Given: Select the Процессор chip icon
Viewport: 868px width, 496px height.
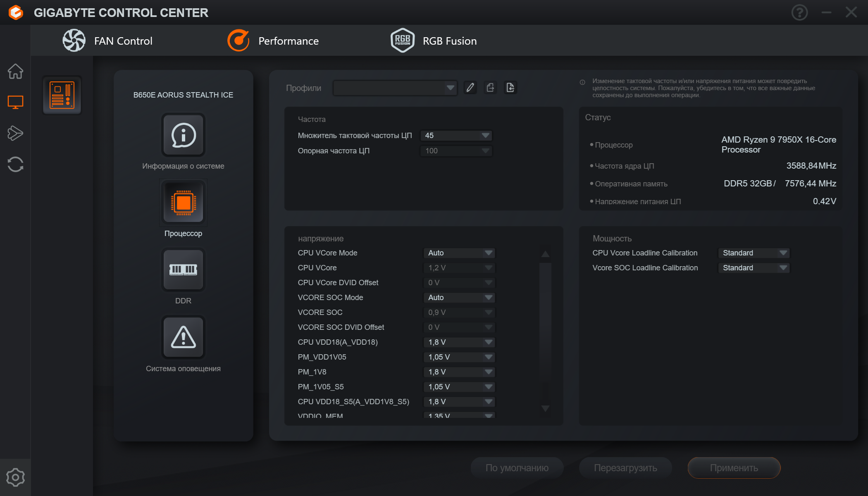Looking at the screenshot, I should tap(183, 203).
